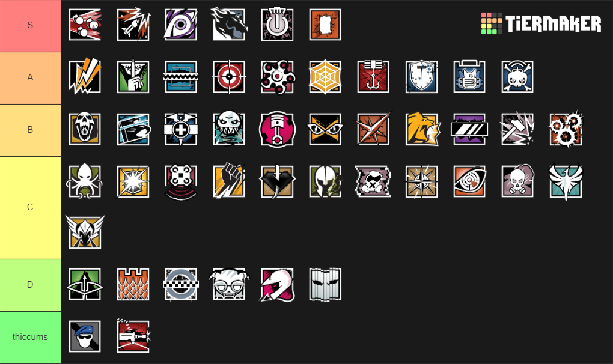Image resolution: width=613 pixels, height=364 pixels.
Task: Click the red grappling hook icon
Action: (x=373, y=77)
